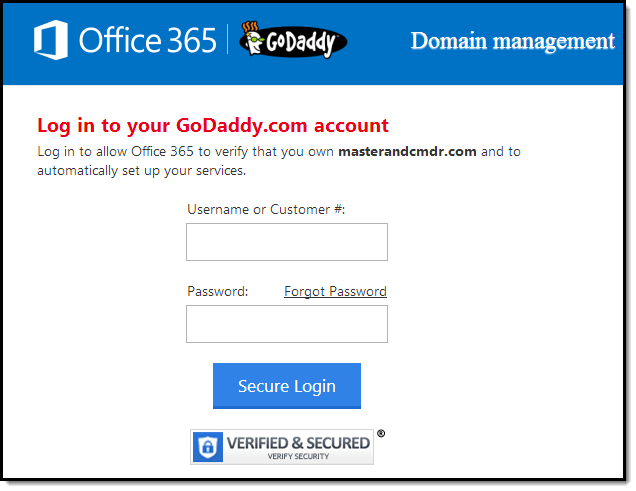
Task: Open the Forgot Password link
Action: pyautogui.click(x=335, y=291)
